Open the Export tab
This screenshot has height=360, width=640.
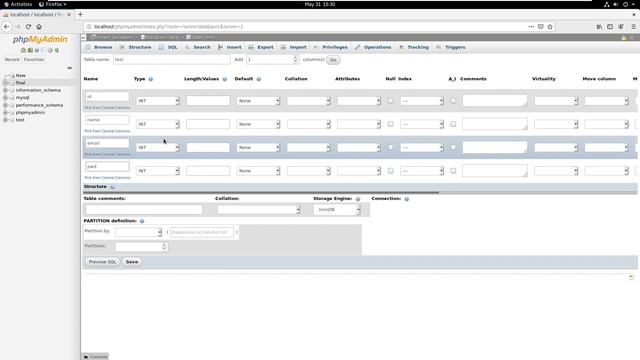pos(261,47)
